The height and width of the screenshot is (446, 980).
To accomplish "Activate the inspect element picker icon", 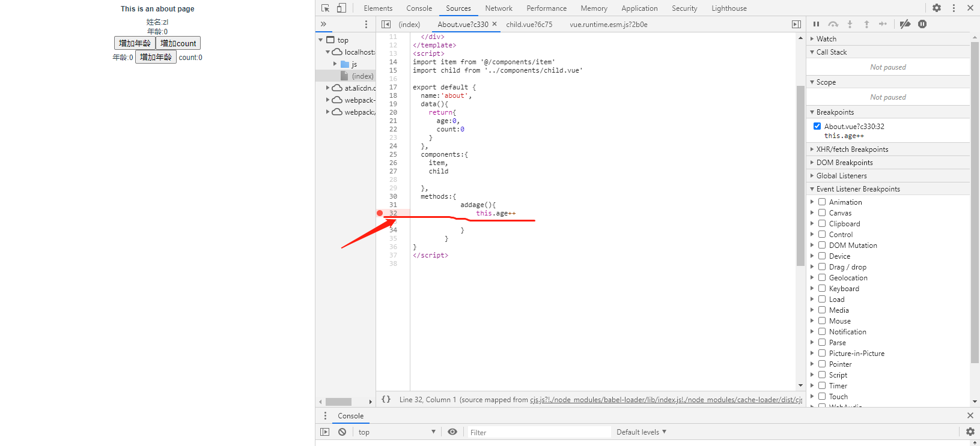I will point(325,8).
